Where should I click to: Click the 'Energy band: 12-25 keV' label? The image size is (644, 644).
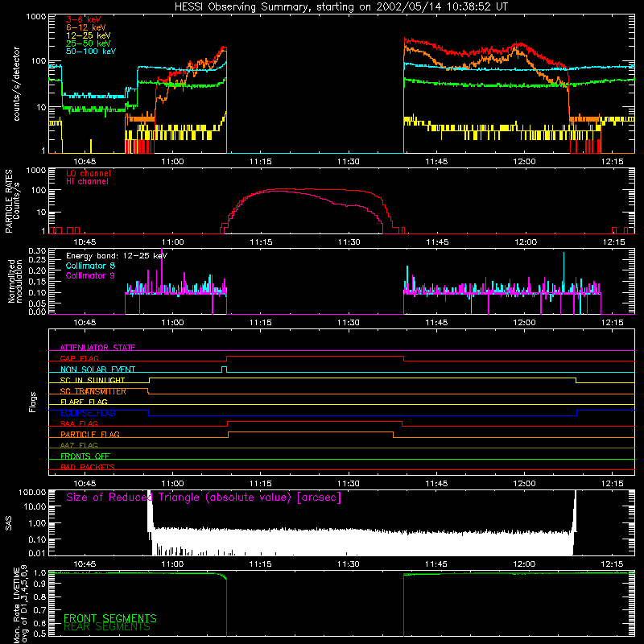click(116, 256)
